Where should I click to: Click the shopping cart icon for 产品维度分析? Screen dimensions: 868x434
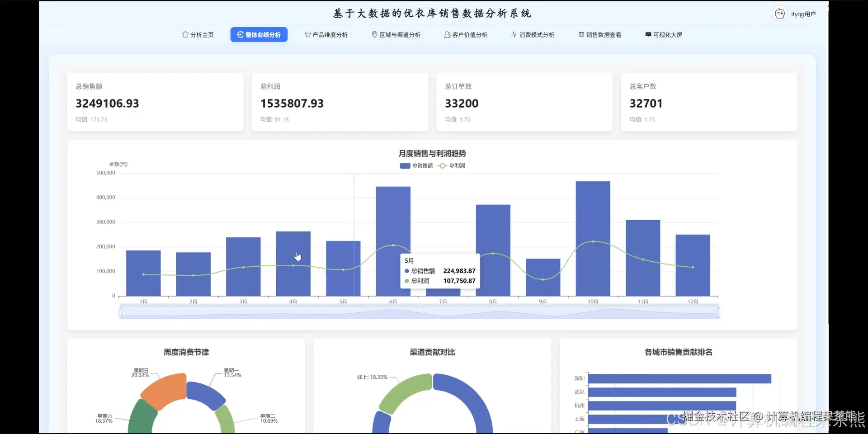pos(307,35)
